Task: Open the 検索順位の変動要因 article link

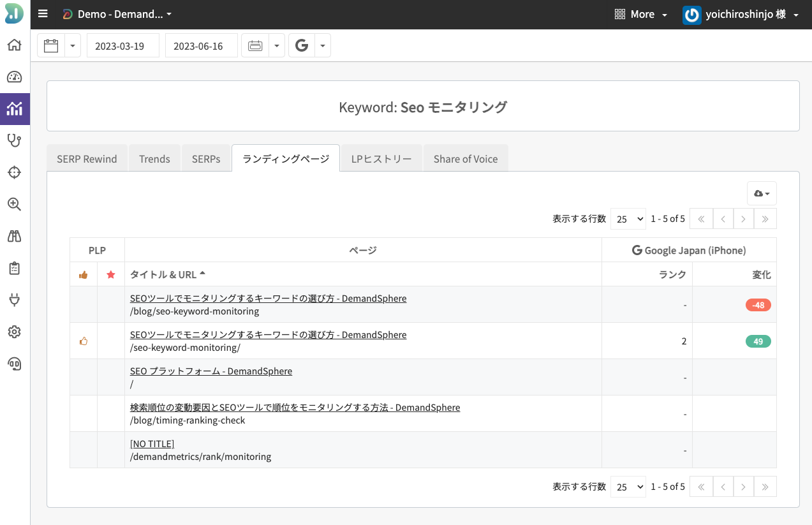Action: [295, 408]
